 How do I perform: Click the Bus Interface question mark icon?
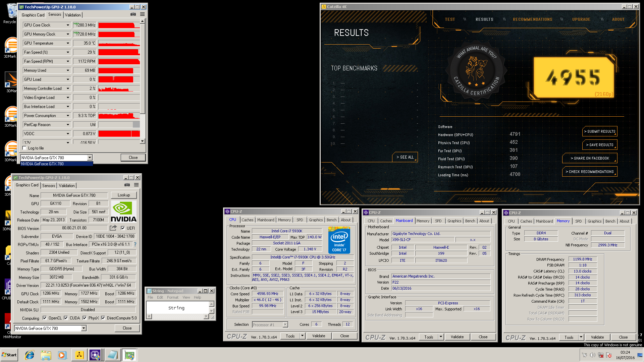[135, 244]
